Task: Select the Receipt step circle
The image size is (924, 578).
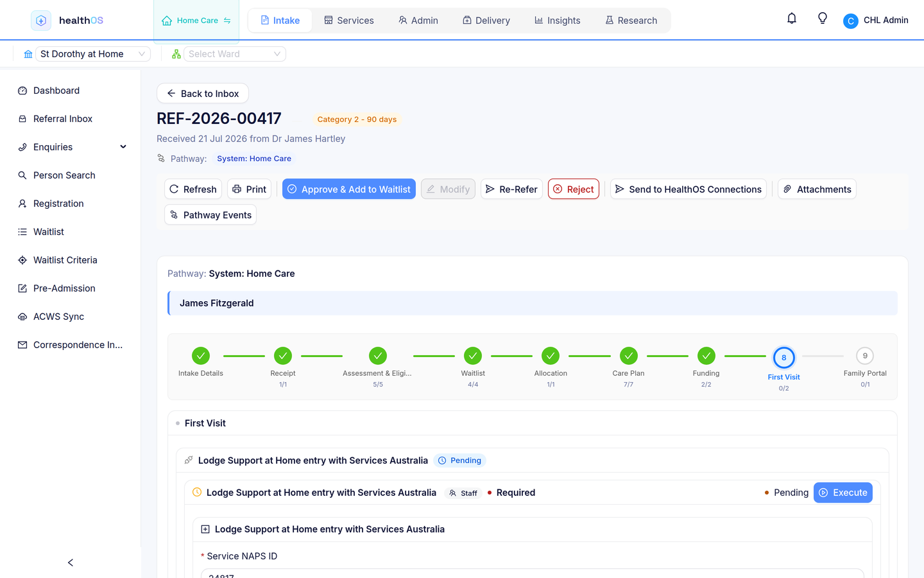Action: click(283, 355)
